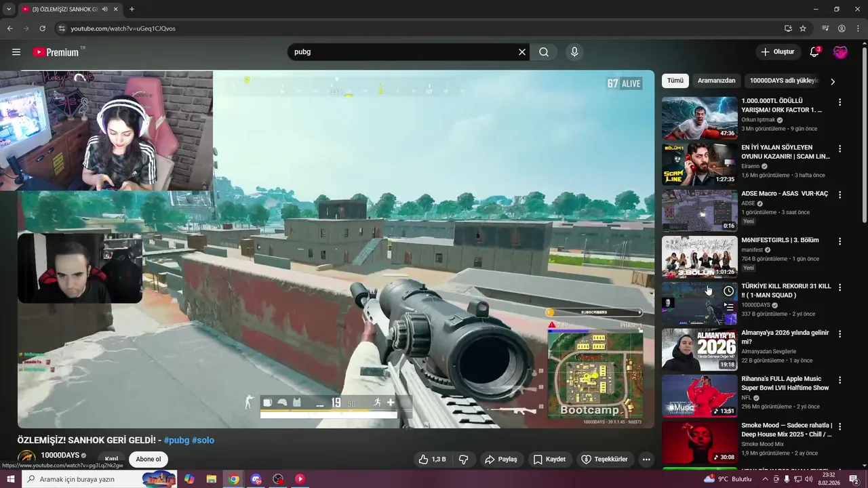Image resolution: width=868 pixels, height=488 pixels.
Task: Open the ADSE Macro video thumbnail
Action: pyautogui.click(x=699, y=210)
